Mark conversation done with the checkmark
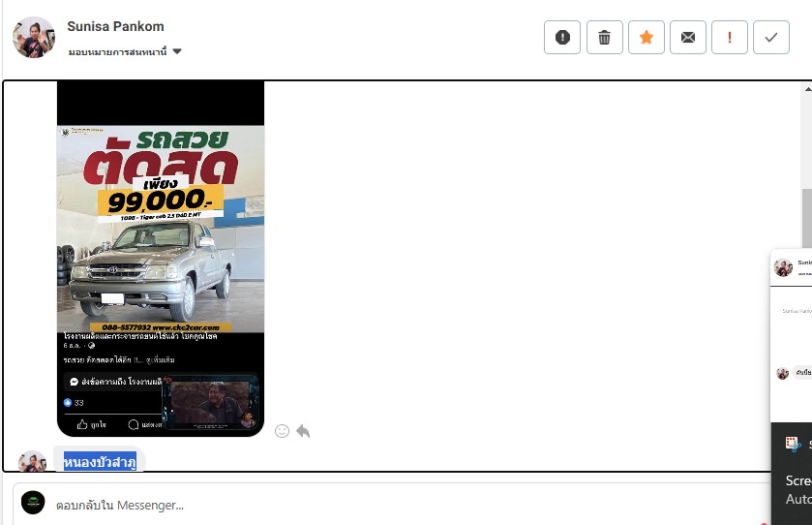 [771, 38]
